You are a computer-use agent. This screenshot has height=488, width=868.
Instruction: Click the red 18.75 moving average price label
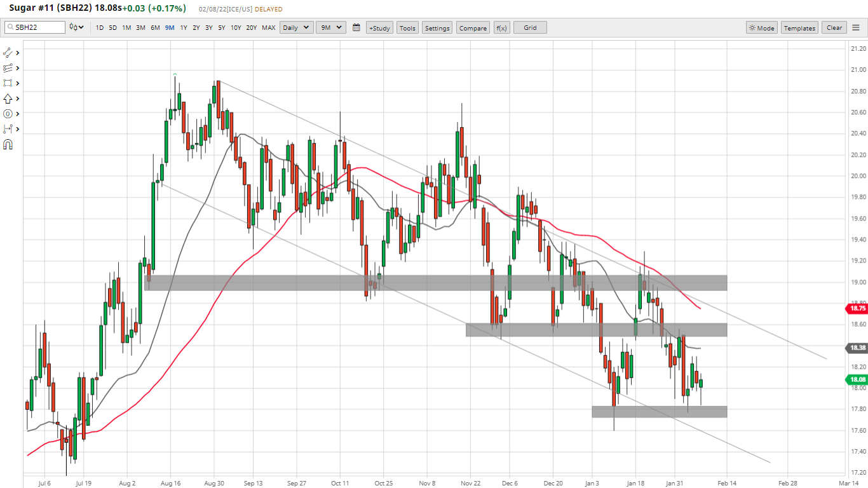click(x=855, y=308)
